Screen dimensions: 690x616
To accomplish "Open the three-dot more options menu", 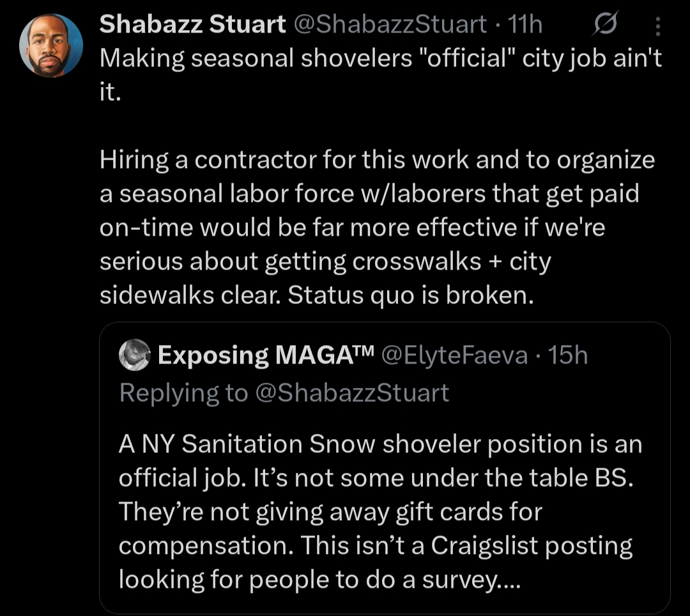I will (659, 26).
